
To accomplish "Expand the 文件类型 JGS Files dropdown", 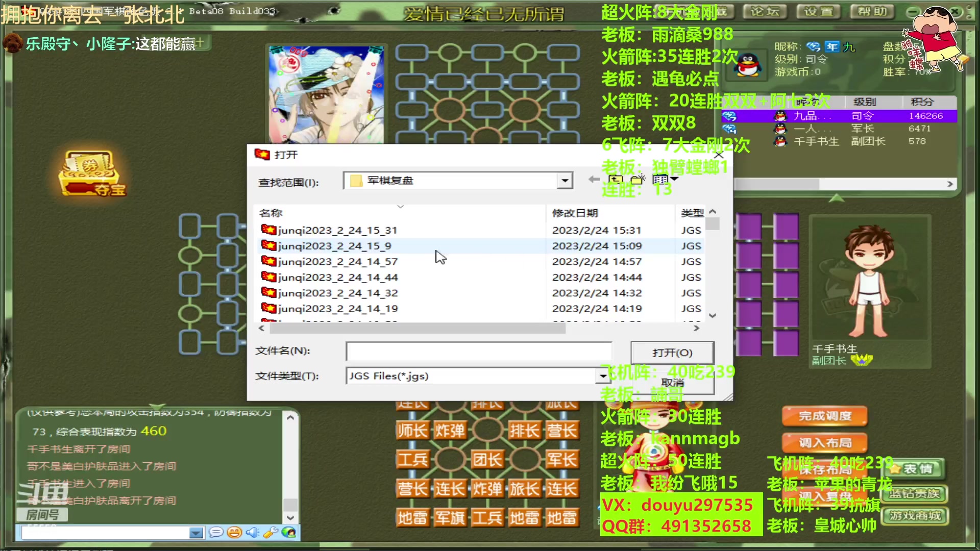I will coord(603,376).
